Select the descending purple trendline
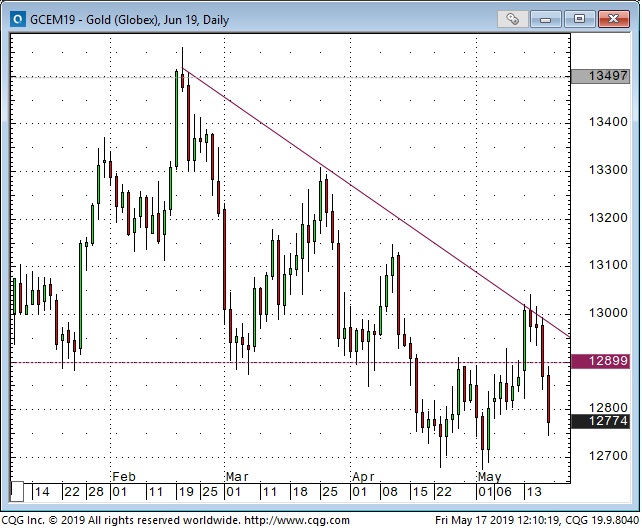Viewport: 642px width, 528px height. coord(375,202)
